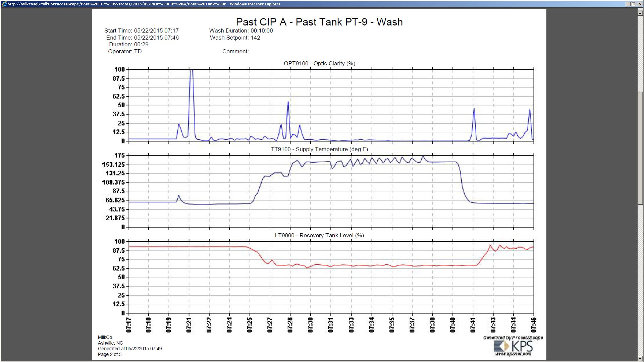Viewport: 644px width, 362px height.
Task: Minimize the Internet Explorer window
Action: pos(628,4)
